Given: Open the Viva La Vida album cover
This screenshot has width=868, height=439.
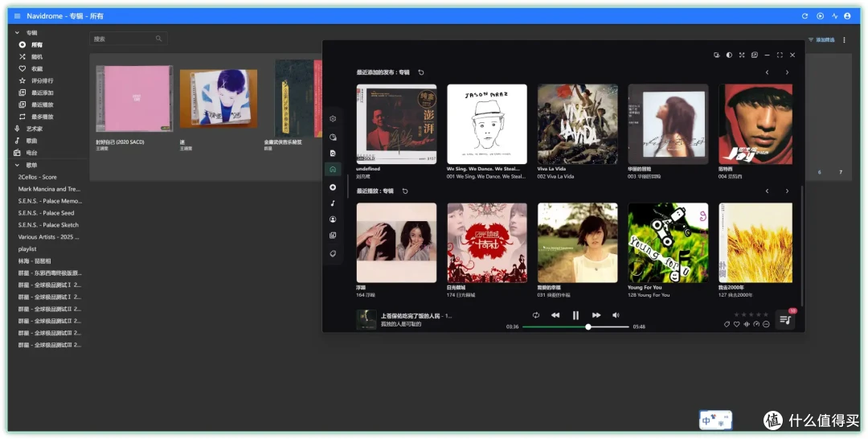Looking at the screenshot, I should point(577,124).
